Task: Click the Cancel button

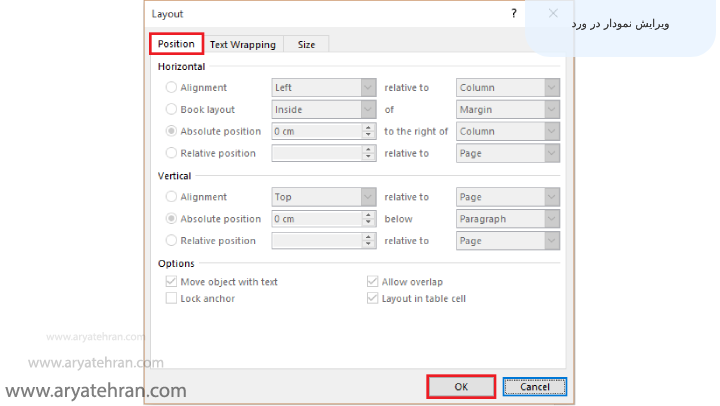Action: click(534, 386)
